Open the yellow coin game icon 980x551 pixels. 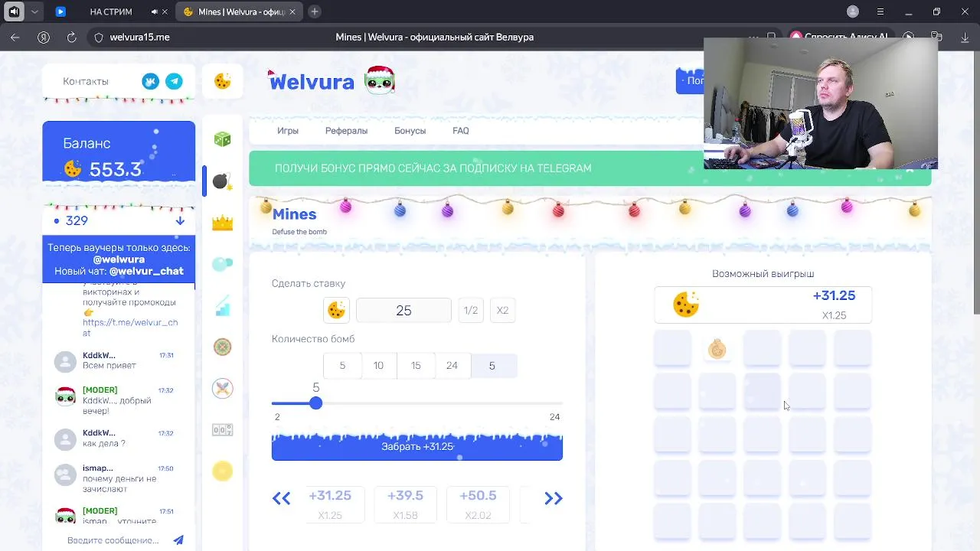pos(222,471)
